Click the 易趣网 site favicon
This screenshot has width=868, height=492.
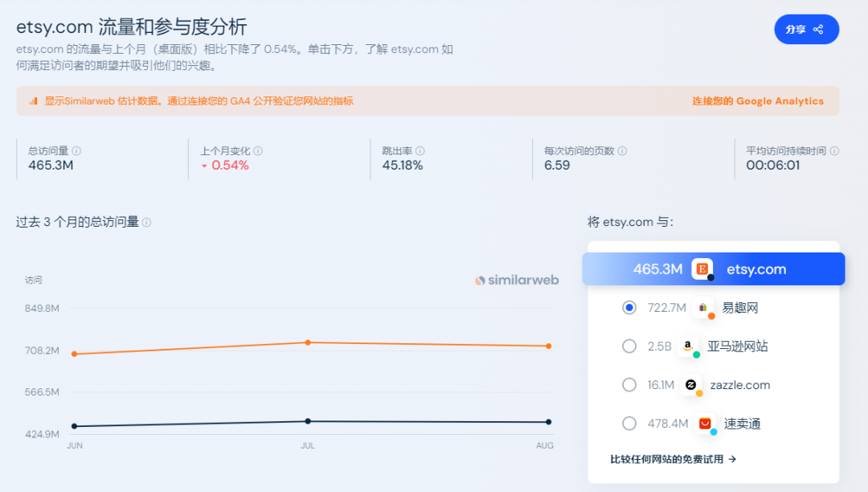tap(702, 306)
